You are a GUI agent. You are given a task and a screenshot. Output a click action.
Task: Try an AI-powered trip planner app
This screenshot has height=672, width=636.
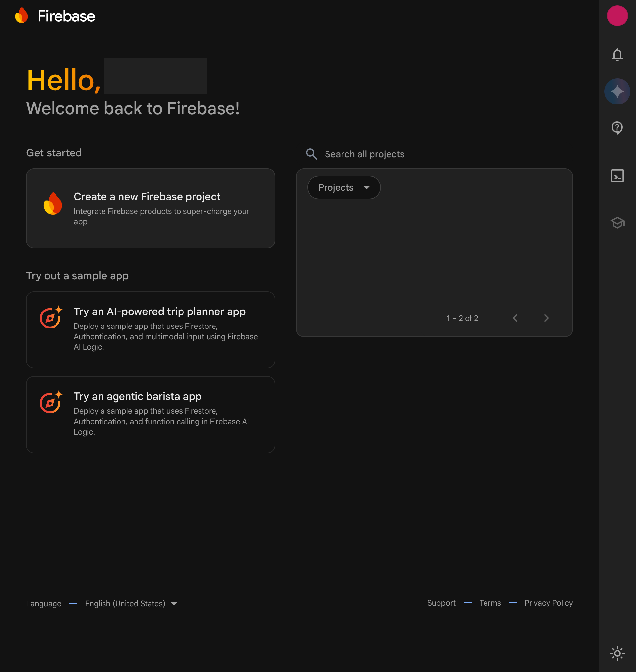click(151, 330)
